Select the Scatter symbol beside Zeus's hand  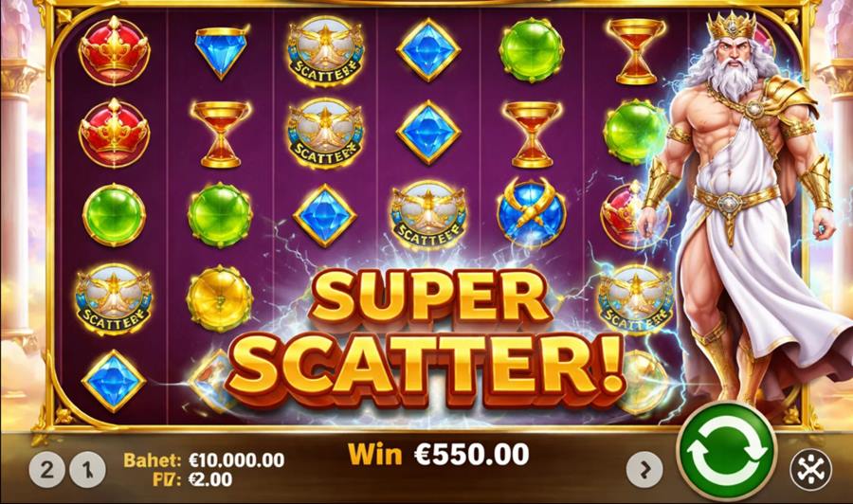coord(635,300)
